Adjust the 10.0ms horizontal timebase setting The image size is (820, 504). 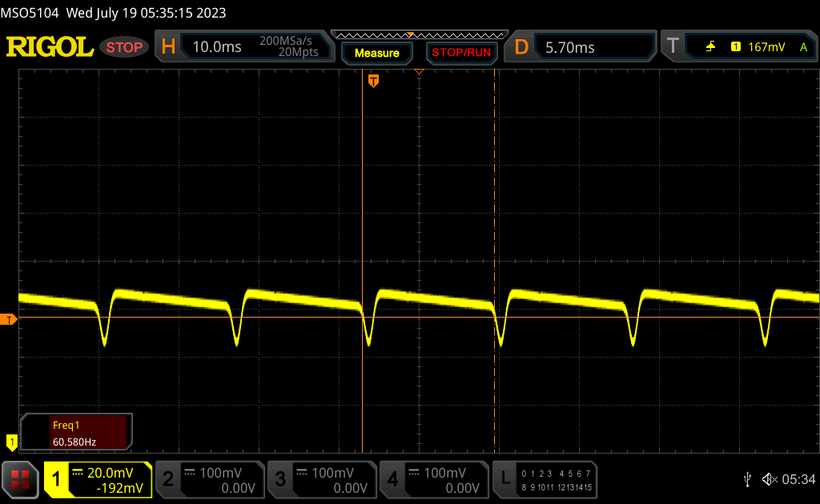(x=217, y=47)
